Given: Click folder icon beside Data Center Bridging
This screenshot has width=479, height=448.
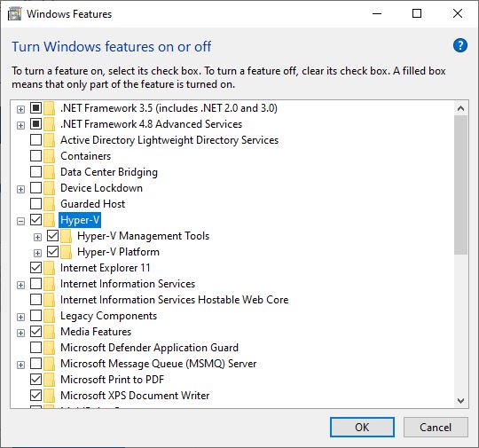Looking at the screenshot, I should (x=49, y=172).
